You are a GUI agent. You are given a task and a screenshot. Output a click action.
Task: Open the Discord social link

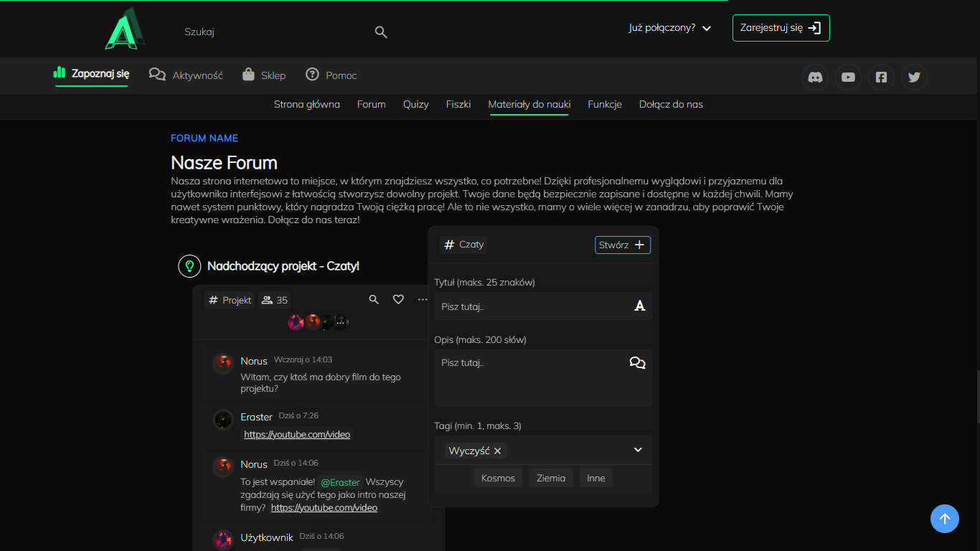tap(815, 77)
